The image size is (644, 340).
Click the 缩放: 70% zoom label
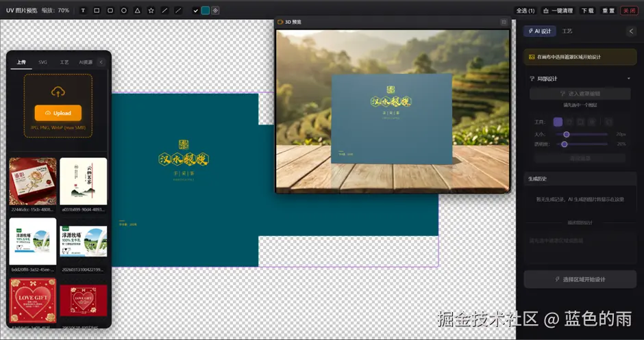coord(55,11)
